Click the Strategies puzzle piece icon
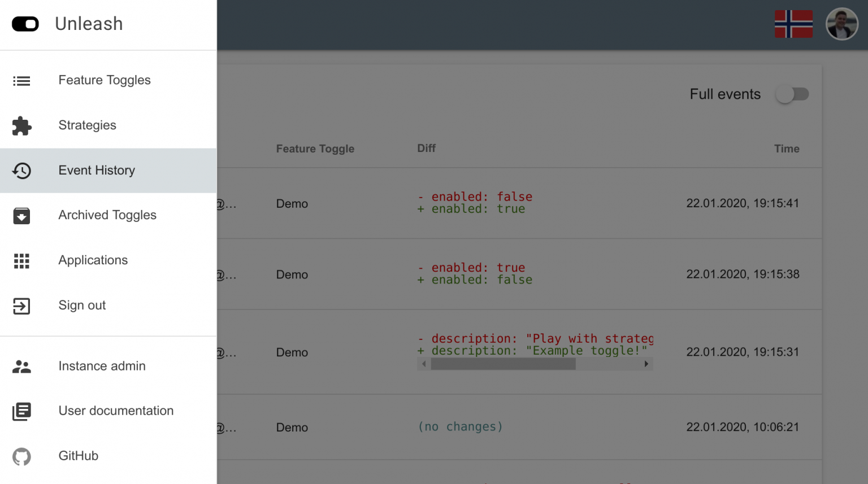Image resolution: width=868 pixels, height=484 pixels. pos(21,125)
